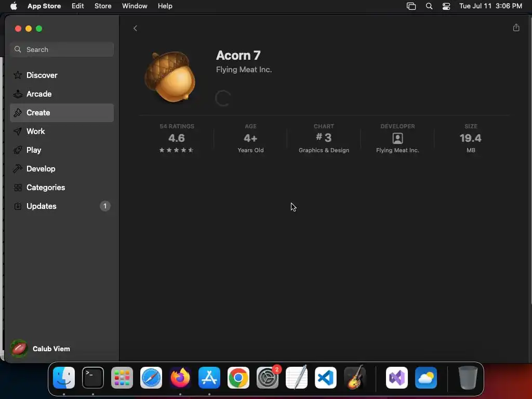Viewport: 532px width, 399px height.
Task: Open Updates in the sidebar
Action: (x=62, y=206)
